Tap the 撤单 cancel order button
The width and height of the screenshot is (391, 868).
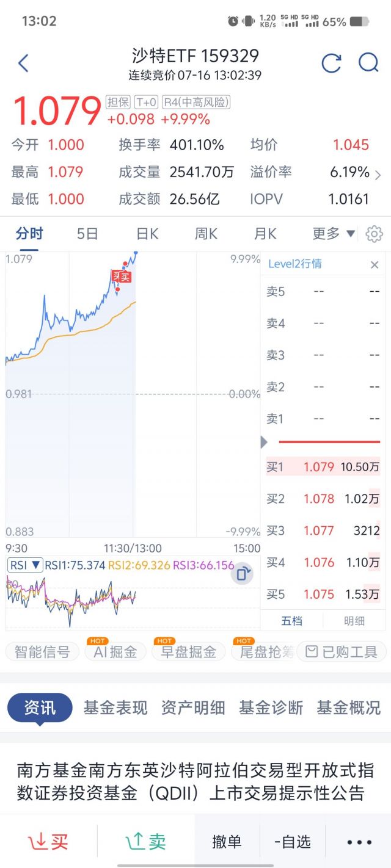[x=227, y=841]
